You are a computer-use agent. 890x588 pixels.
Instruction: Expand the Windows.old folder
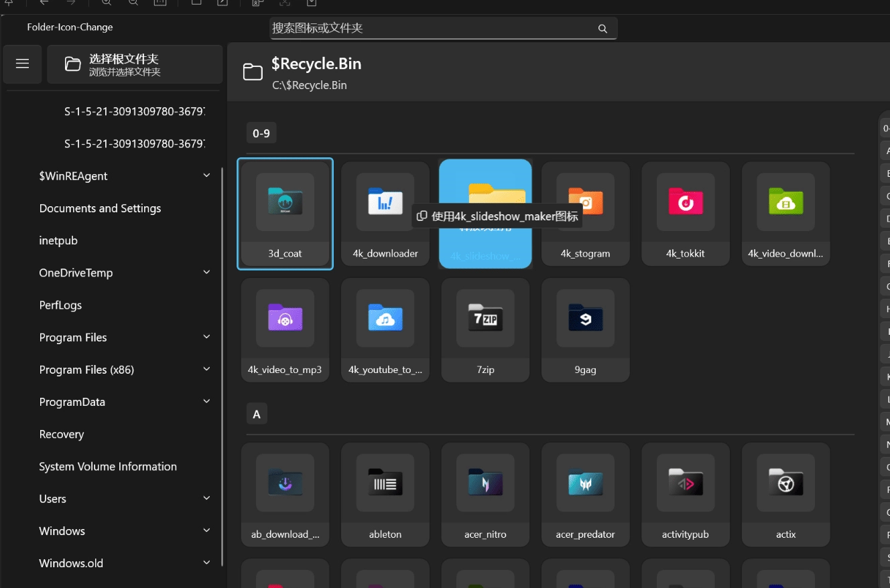206,563
